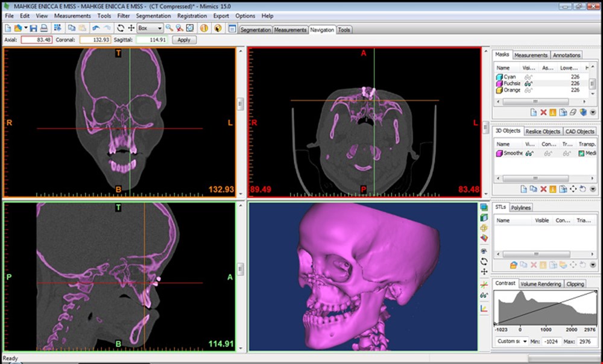The image size is (603, 364).
Task: Click the Axial coordinate input field
Action: [37, 40]
